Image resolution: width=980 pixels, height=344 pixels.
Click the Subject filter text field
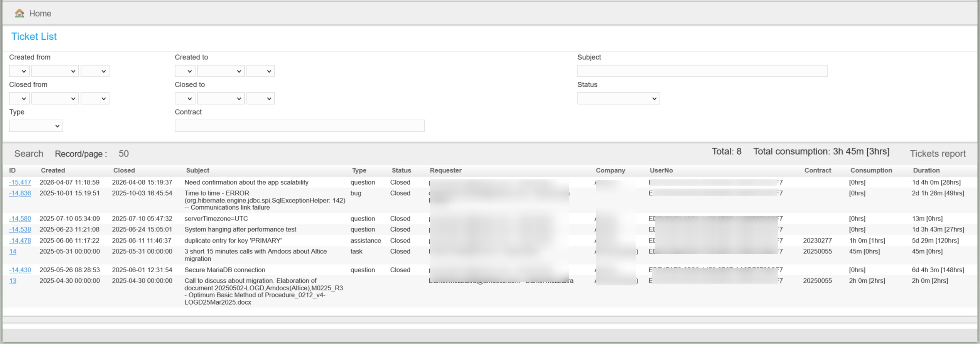tap(702, 71)
